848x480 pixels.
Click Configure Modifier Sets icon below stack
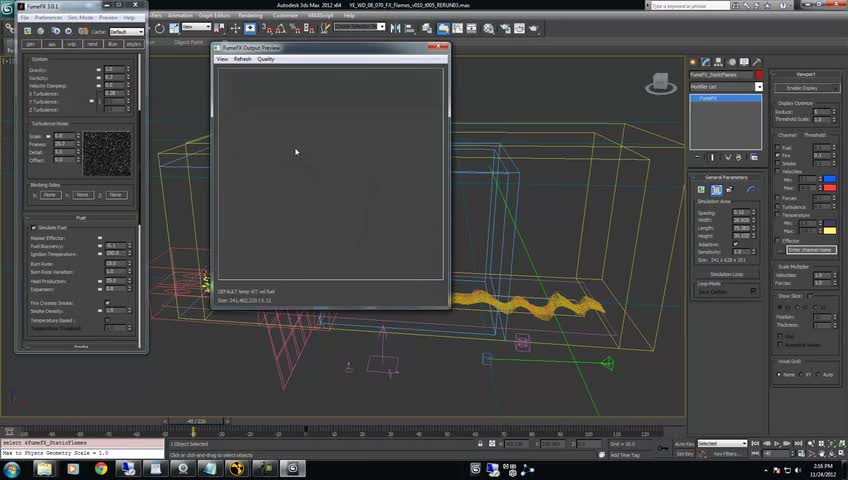[754, 157]
